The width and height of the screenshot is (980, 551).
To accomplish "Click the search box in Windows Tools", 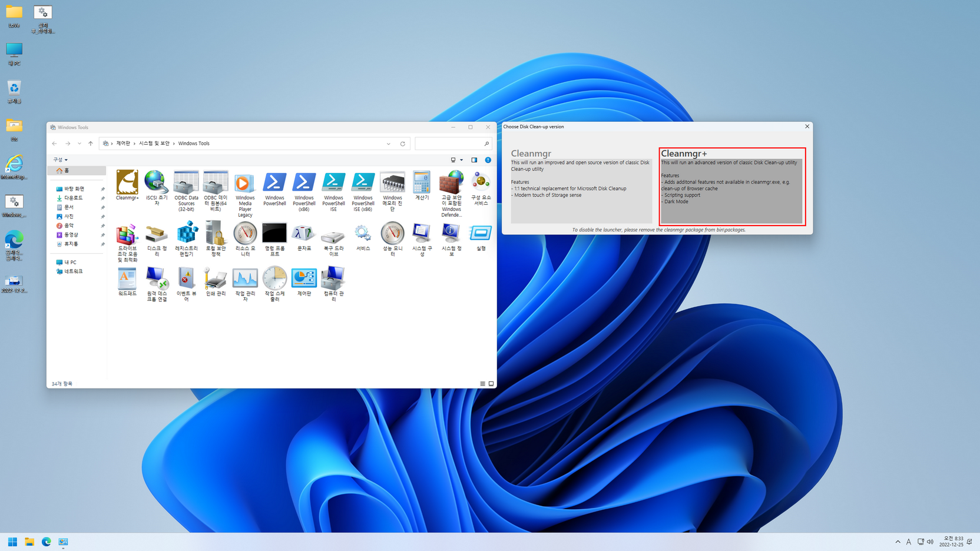I will point(453,144).
